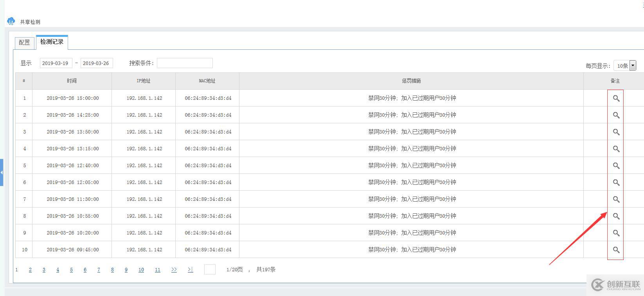Open details magnifier for 11:30:00 record
The image size is (644, 296).
coord(616,199)
